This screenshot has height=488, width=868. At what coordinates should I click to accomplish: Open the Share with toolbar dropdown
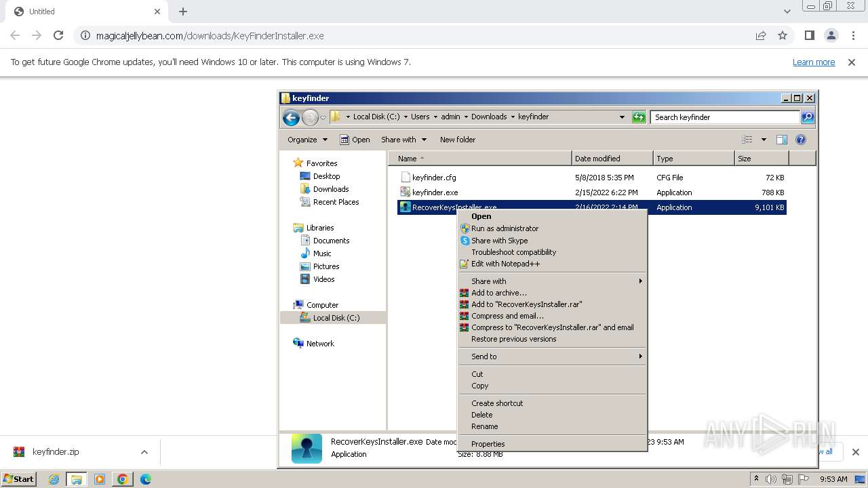pos(403,140)
